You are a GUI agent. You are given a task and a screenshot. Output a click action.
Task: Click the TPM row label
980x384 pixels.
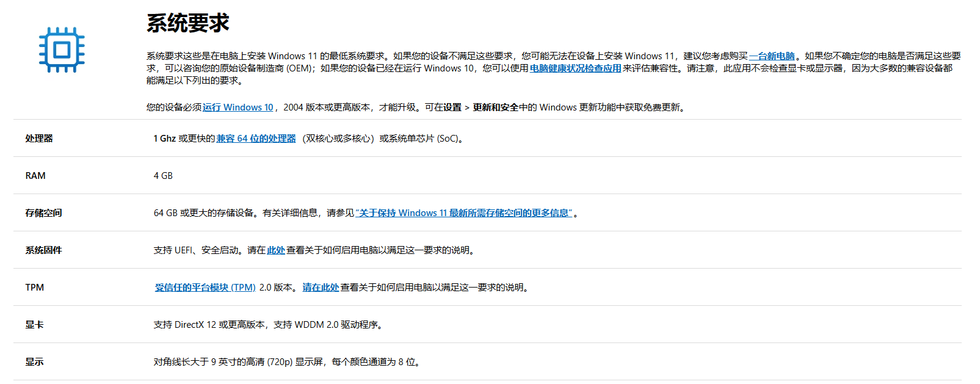pyautogui.click(x=35, y=288)
